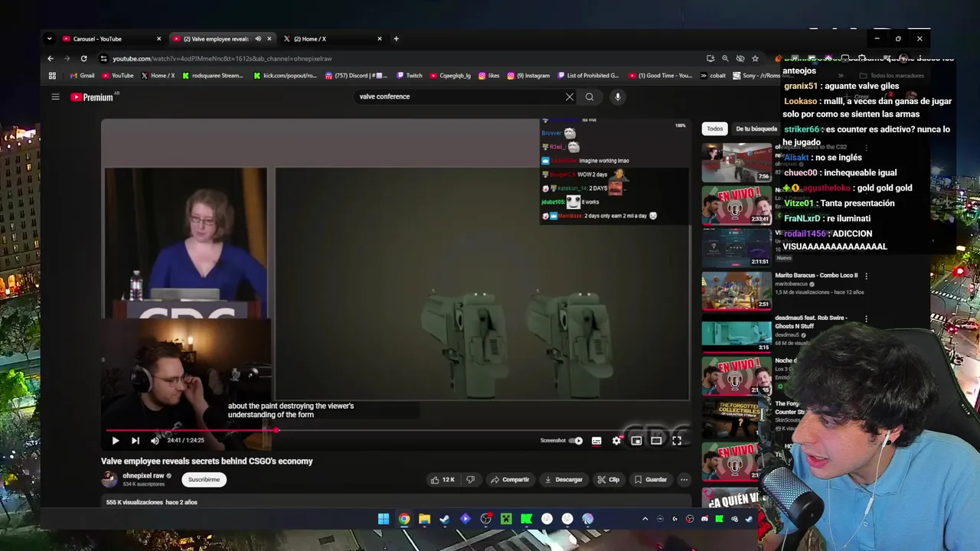Screen dimensions: 980x551
Task: Show hidden system tray icons chevron
Action: (645, 519)
